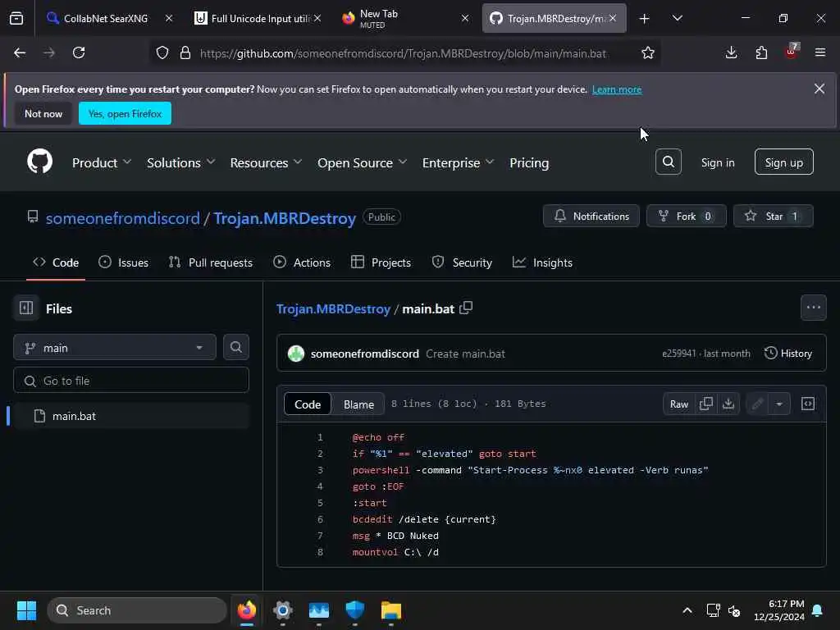Open File Explorer from the taskbar
840x630 pixels.
coord(391,610)
